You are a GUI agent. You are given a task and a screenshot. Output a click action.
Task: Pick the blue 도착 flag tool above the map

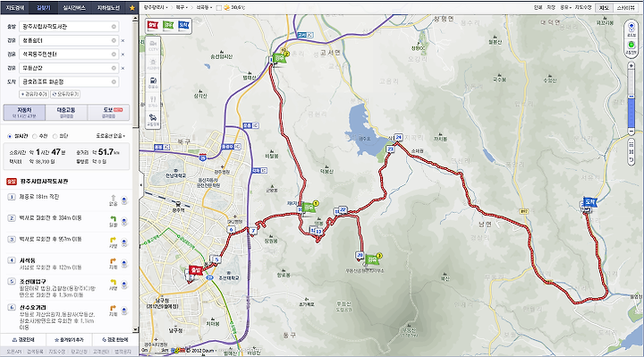[x=183, y=25]
